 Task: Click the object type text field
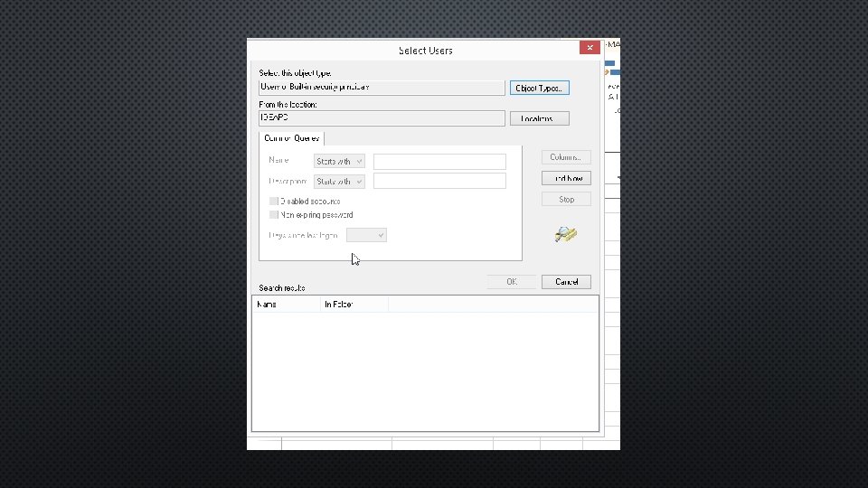[x=382, y=88]
